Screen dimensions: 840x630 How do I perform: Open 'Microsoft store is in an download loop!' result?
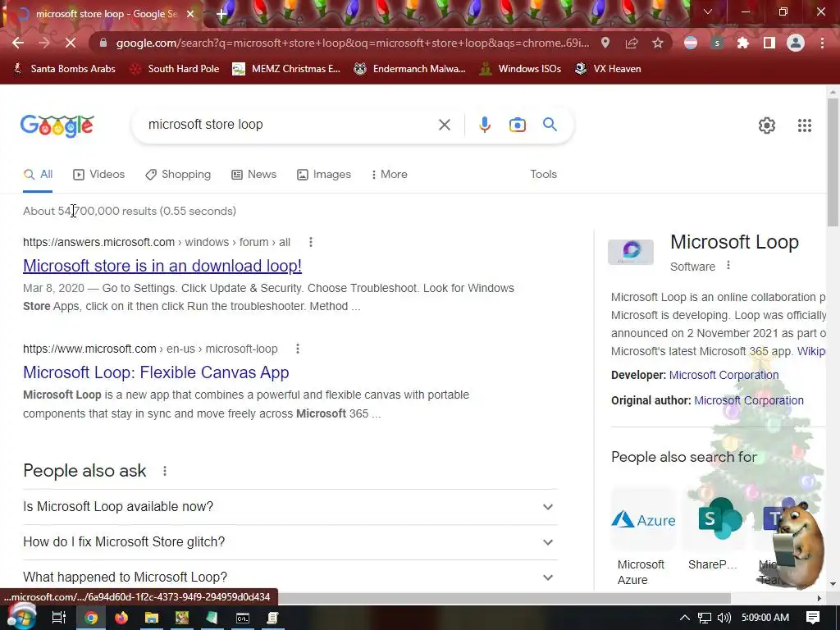coord(162,266)
